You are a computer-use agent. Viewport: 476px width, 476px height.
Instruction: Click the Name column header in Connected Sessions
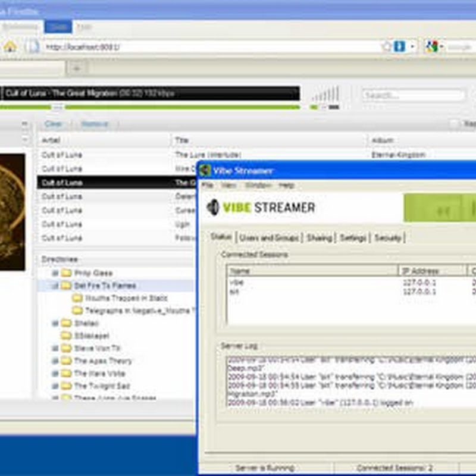pos(312,271)
